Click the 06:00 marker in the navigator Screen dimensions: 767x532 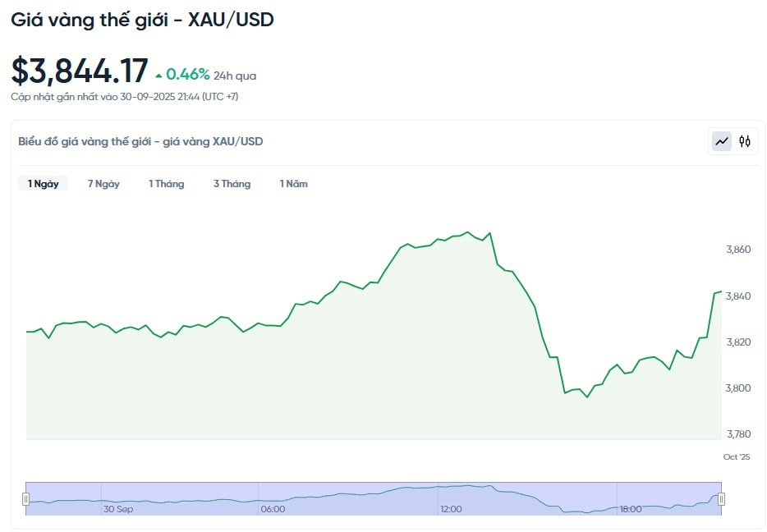click(273, 509)
